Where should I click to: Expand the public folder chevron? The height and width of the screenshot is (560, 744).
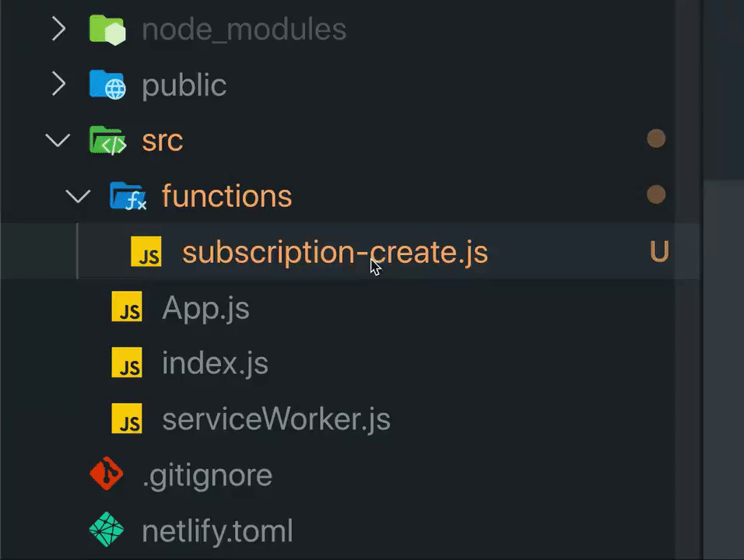[58, 85]
